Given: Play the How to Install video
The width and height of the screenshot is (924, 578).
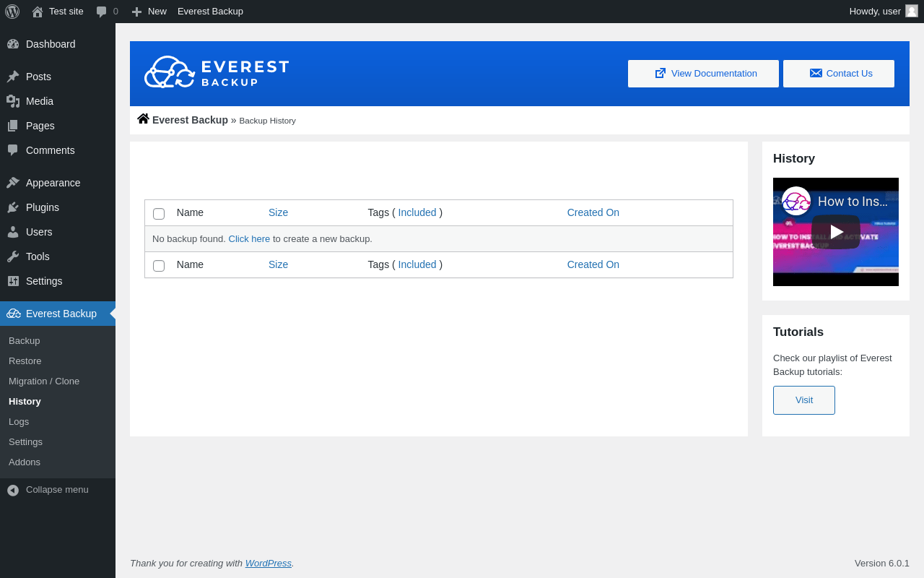Looking at the screenshot, I should [x=836, y=232].
